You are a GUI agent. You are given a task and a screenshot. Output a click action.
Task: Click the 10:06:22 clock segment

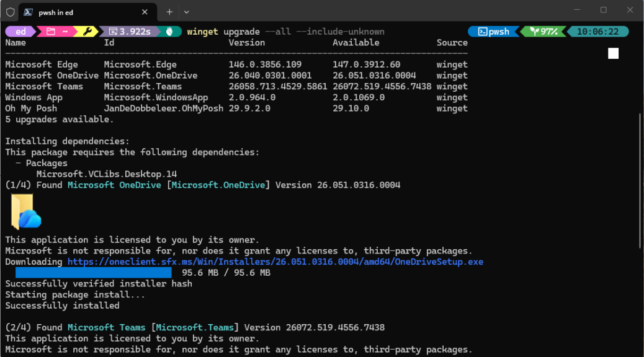598,32
